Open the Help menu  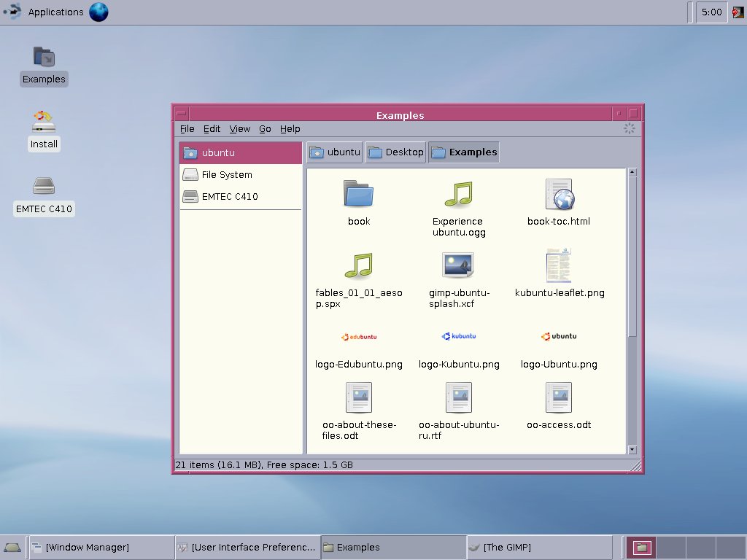(x=290, y=129)
